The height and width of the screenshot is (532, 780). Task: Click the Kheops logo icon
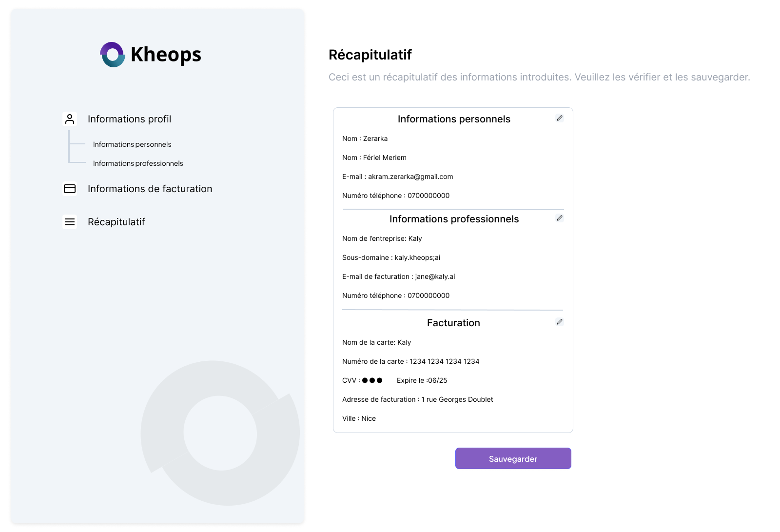point(113,55)
